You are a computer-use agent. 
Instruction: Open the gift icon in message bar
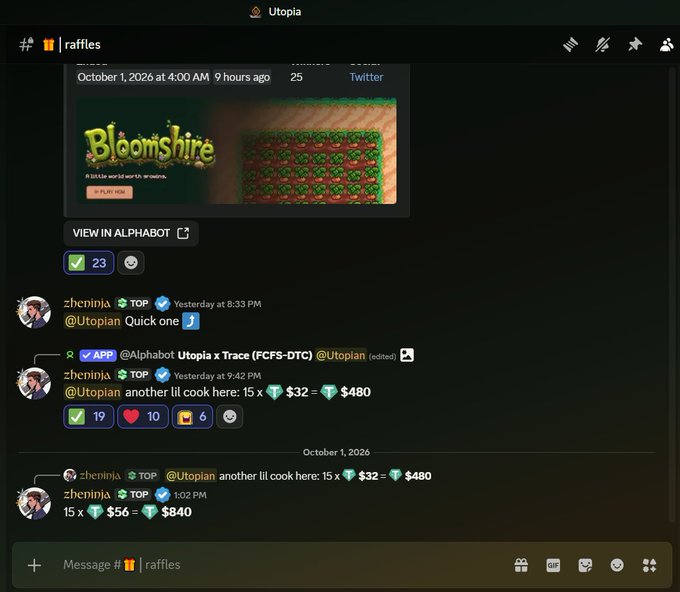coord(521,565)
